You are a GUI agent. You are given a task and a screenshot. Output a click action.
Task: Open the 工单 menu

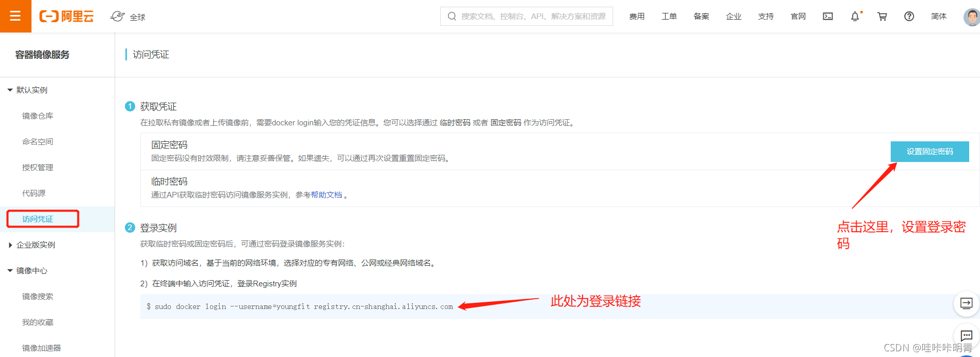tap(669, 17)
